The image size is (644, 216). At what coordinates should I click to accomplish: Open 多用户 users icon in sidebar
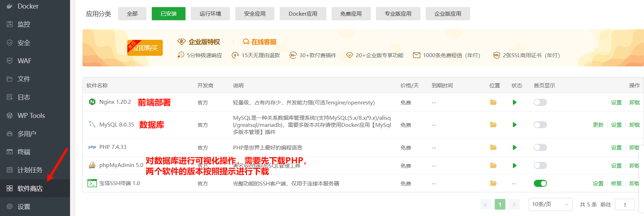[x=10, y=134]
